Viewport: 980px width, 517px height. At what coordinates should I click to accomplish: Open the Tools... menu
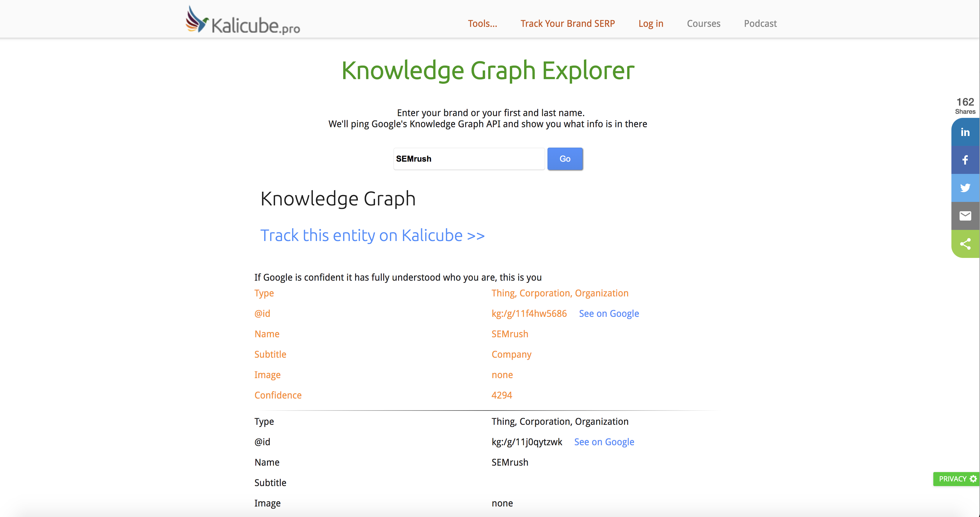(x=482, y=24)
